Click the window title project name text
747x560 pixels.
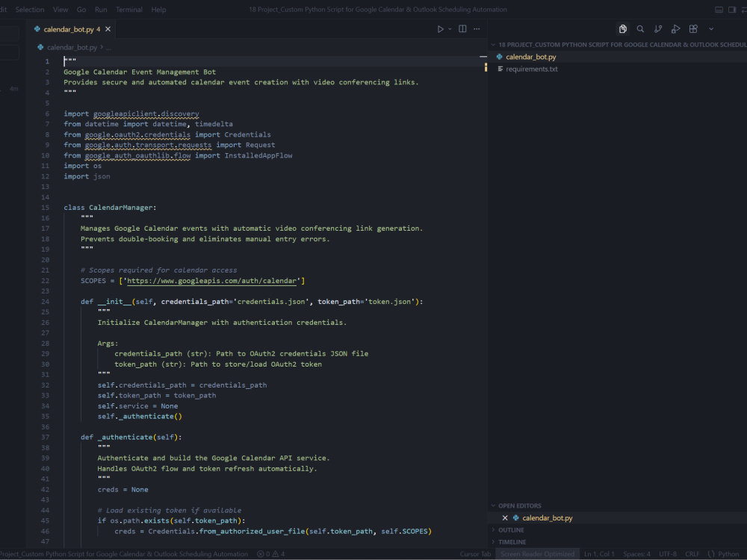click(x=378, y=10)
